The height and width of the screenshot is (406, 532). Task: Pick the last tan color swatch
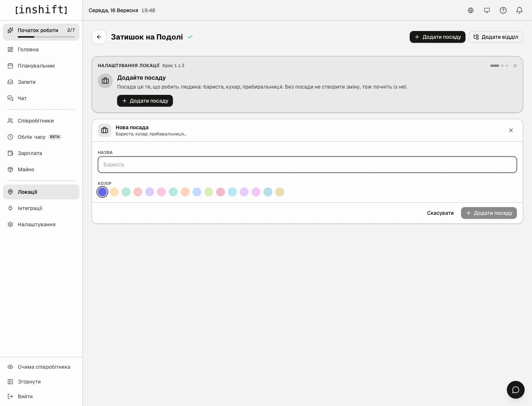[x=280, y=192]
